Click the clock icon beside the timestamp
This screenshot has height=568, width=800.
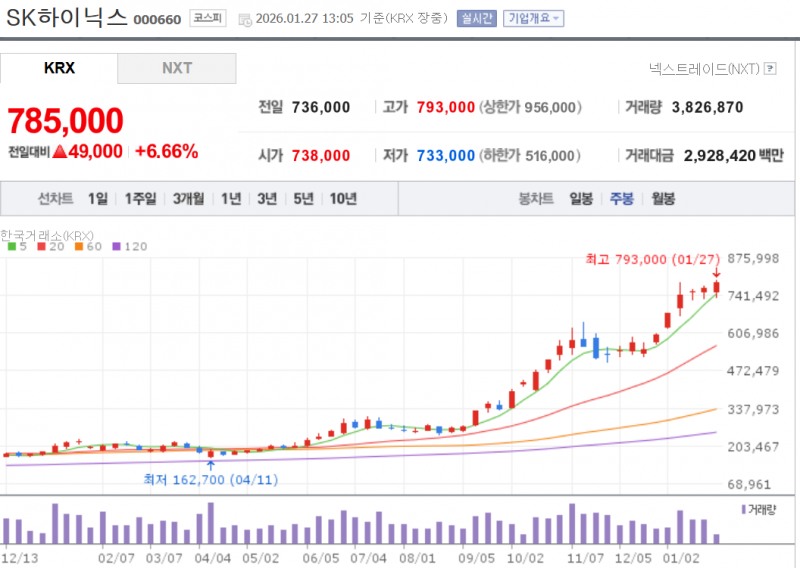point(245,19)
